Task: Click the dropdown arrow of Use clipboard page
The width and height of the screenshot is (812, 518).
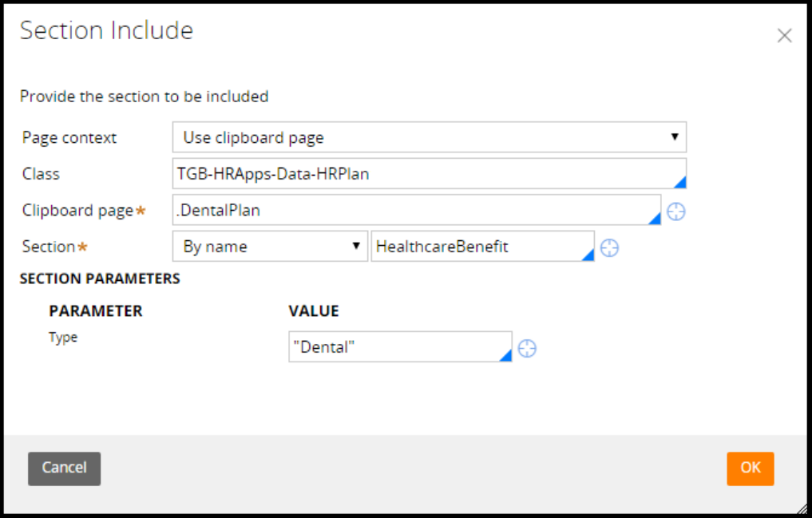Action: tap(675, 137)
